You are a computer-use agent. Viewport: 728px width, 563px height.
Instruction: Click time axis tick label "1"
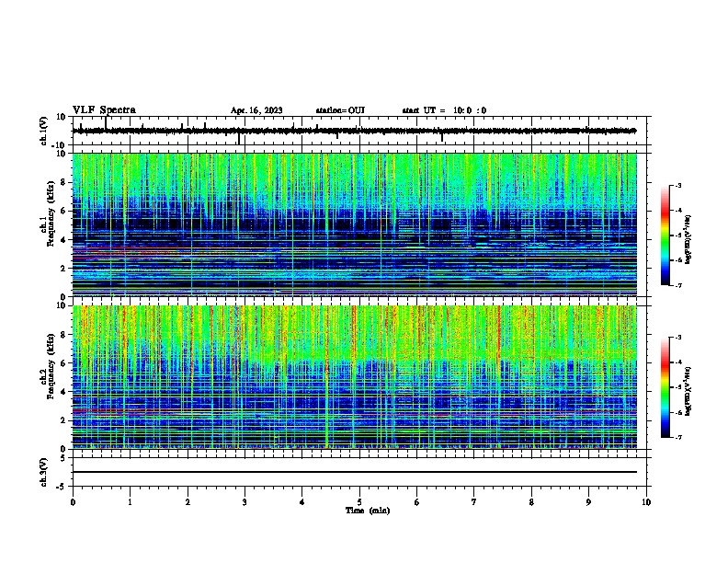[x=130, y=502]
